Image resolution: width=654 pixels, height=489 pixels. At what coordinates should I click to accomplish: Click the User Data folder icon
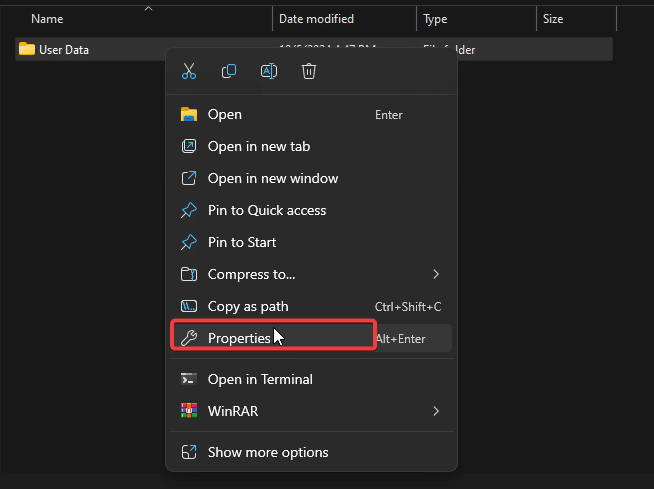coord(27,49)
